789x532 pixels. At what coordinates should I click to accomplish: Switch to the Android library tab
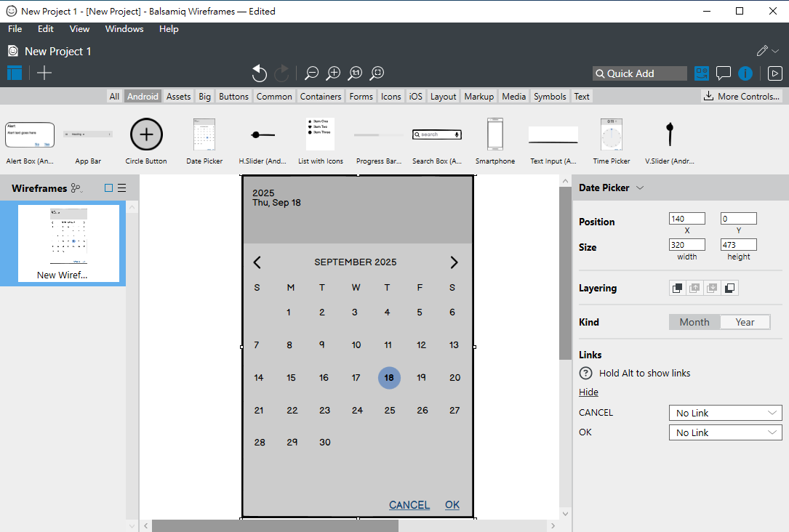tap(143, 96)
